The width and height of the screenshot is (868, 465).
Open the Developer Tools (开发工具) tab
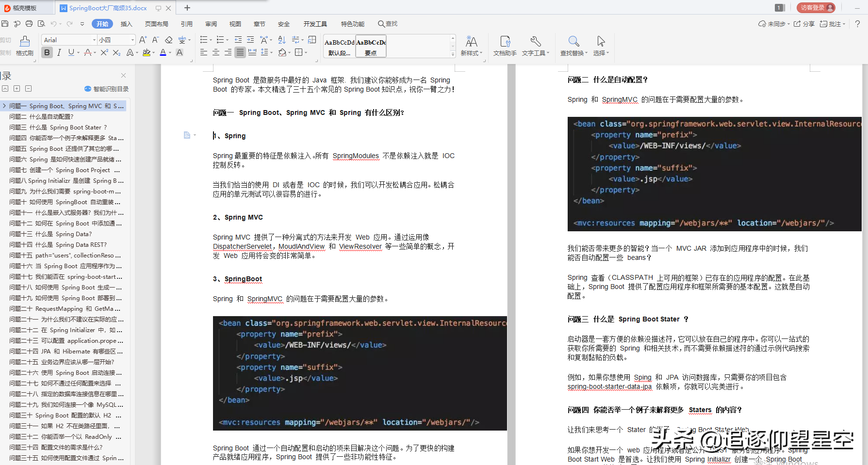tap(315, 24)
